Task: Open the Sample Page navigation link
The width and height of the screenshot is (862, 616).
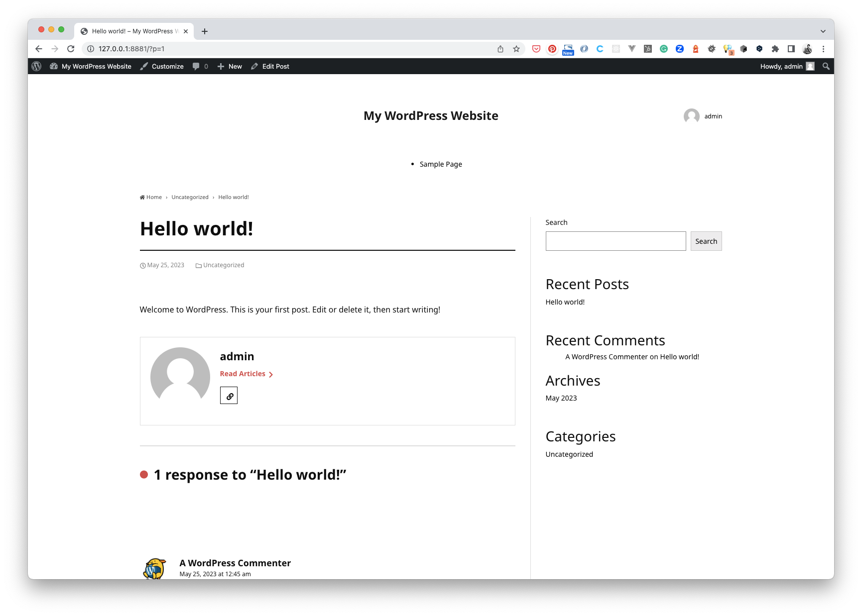Action: tap(441, 164)
